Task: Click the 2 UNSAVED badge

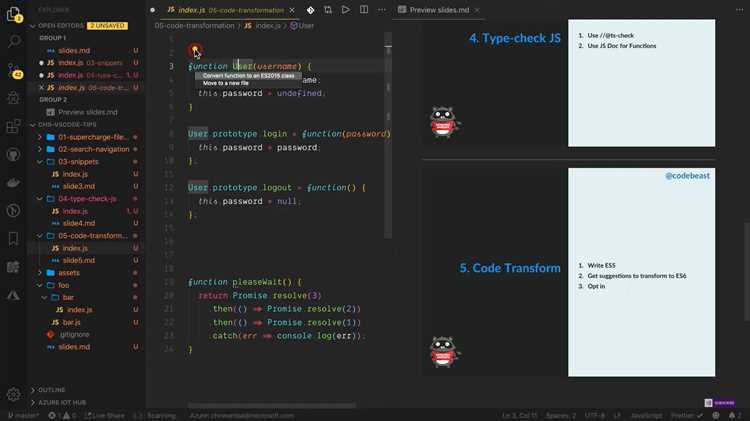Action: coord(107,26)
